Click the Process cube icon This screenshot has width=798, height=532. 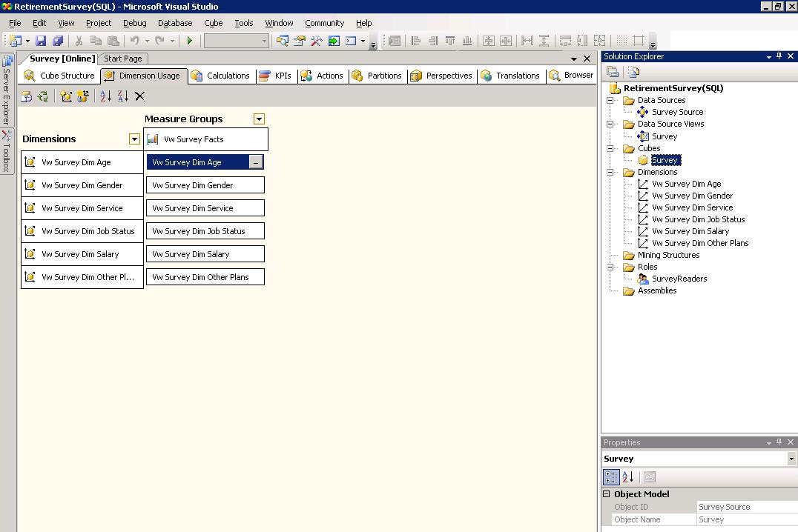tap(26, 96)
